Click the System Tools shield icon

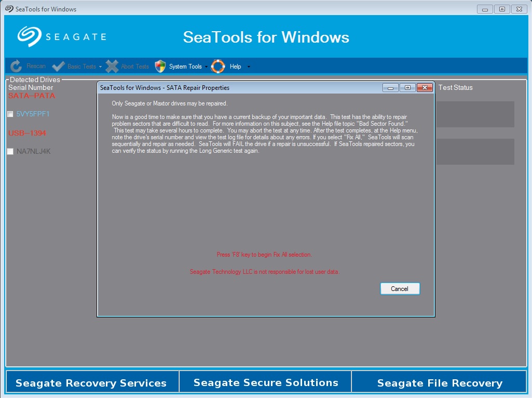[160, 66]
